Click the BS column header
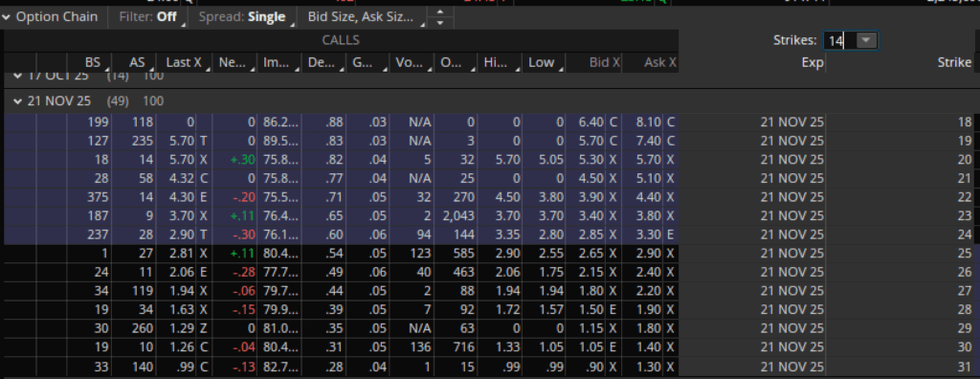980x379 pixels. pyautogui.click(x=92, y=62)
